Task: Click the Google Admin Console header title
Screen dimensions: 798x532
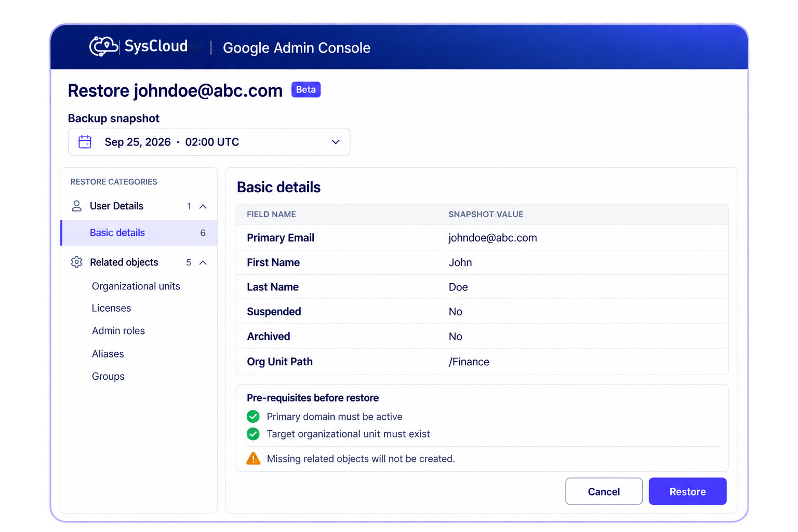Action: click(297, 48)
